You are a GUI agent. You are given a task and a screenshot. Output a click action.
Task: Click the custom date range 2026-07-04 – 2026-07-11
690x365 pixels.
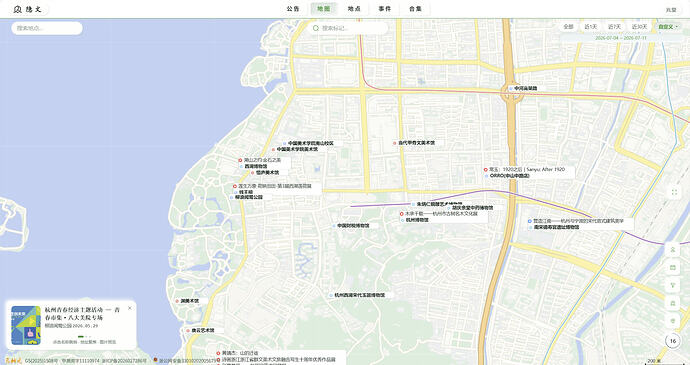pos(621,38)
